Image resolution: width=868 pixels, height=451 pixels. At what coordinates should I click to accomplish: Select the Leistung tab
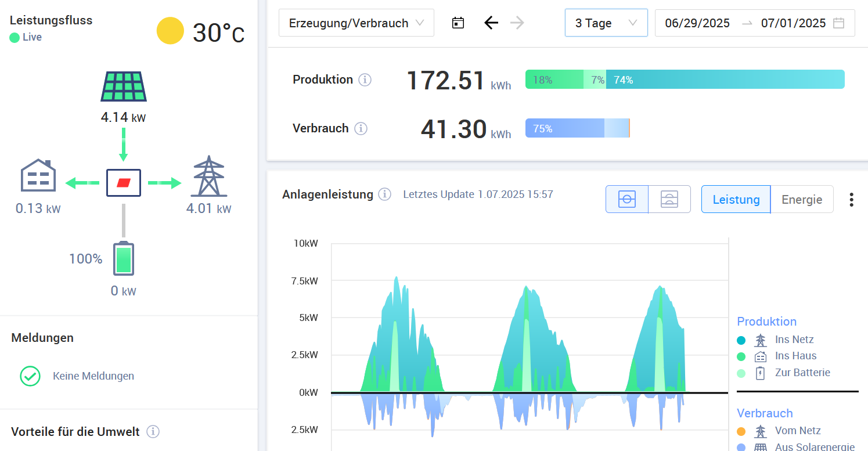tap(736, 200)
